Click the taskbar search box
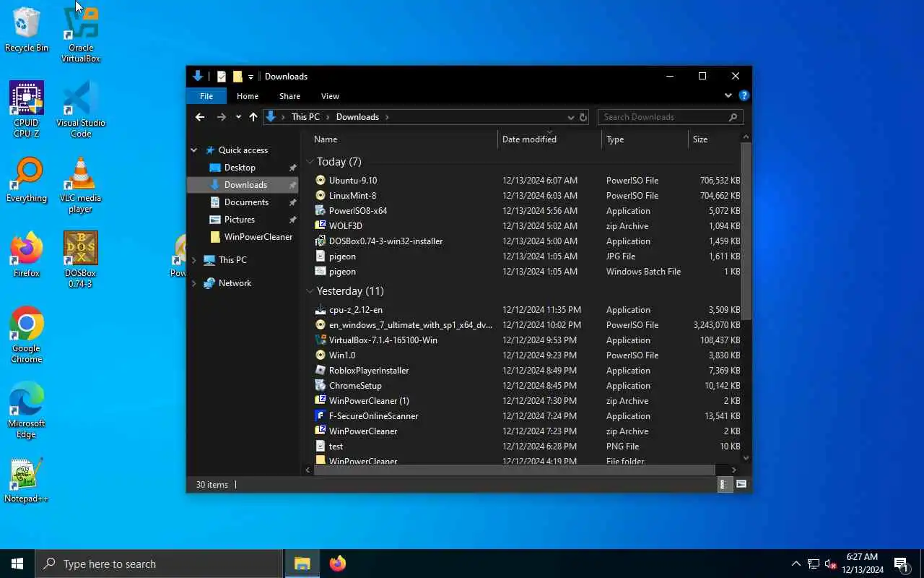Image resolution: width=924 pixels, height=578 pixels. tap(159, 564)
